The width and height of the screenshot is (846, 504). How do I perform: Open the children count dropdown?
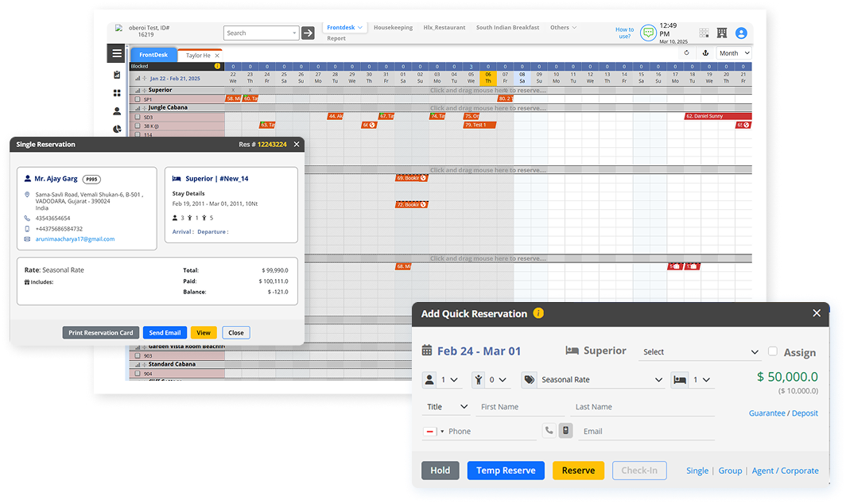click(498, 380)
